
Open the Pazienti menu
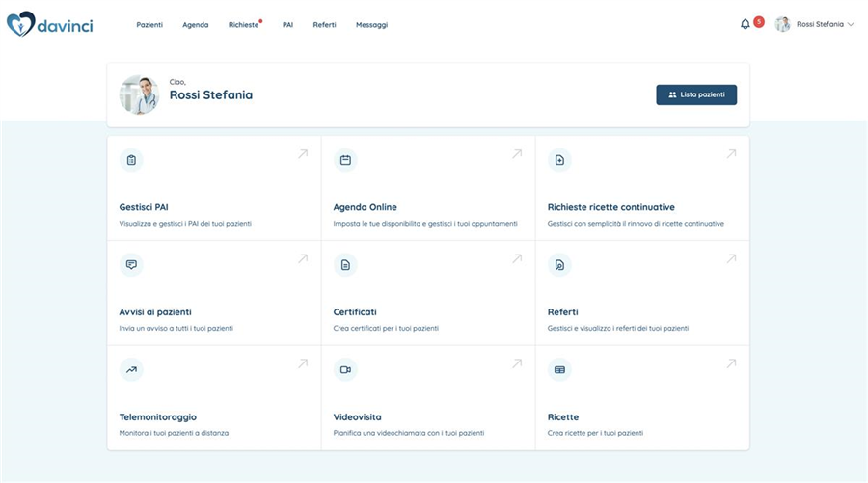149,25
